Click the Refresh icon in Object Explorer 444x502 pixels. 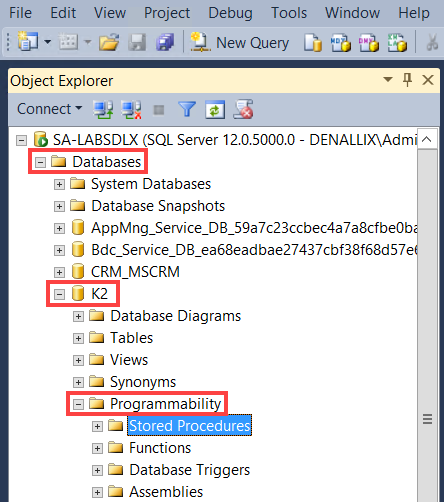[215, 109]
